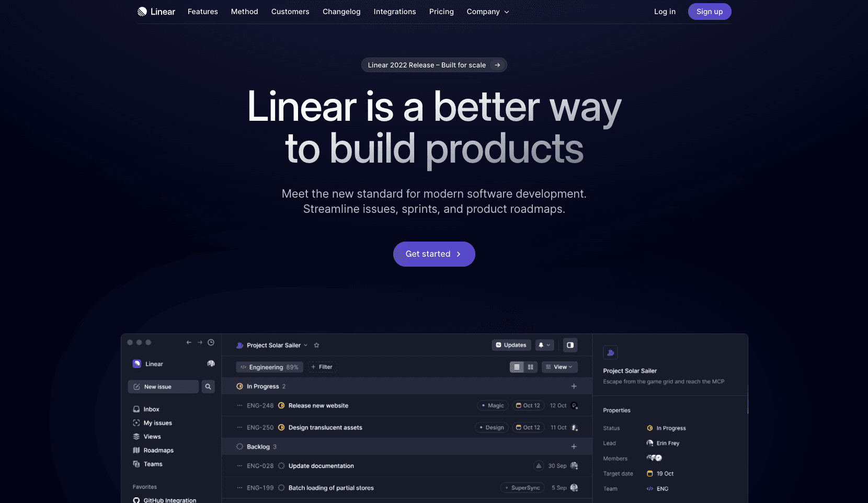Screen dimensions: 868x503
Task: Open the notification bell dropdown
Action: pyautogui.click(x=544, y=345)
